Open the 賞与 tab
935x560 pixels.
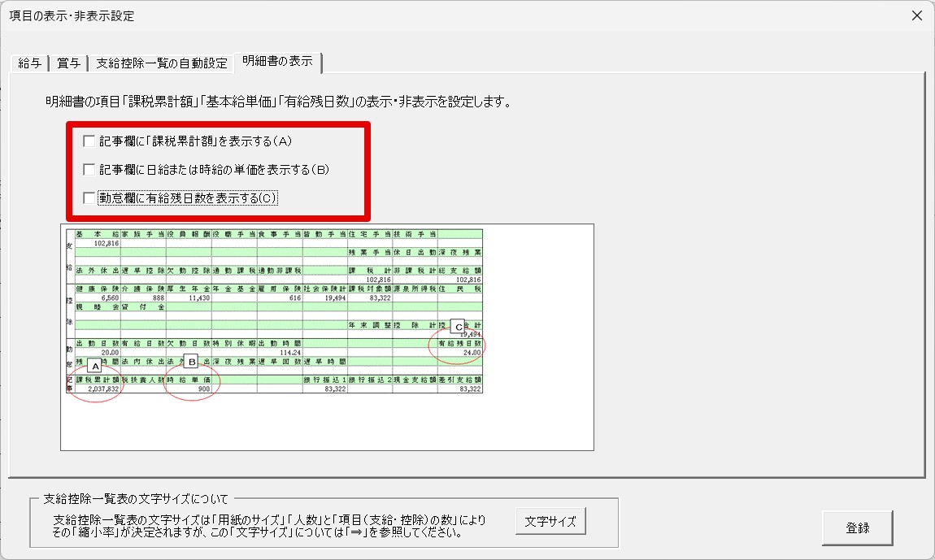68,63
